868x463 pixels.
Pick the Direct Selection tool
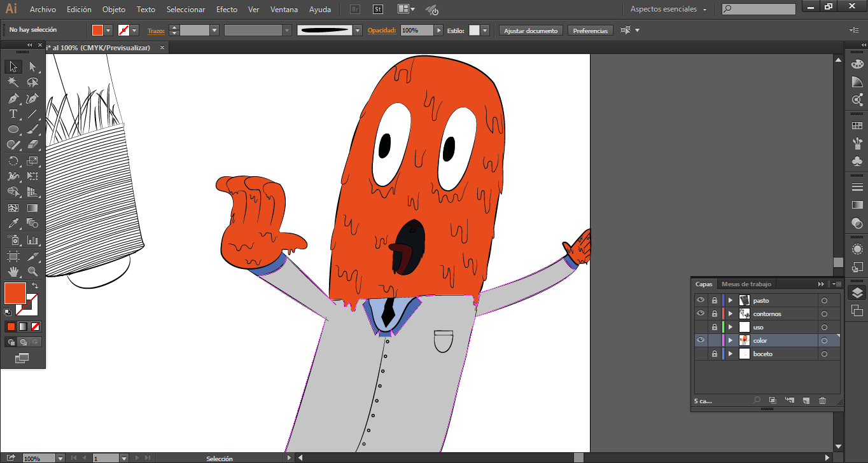point(32,67)
